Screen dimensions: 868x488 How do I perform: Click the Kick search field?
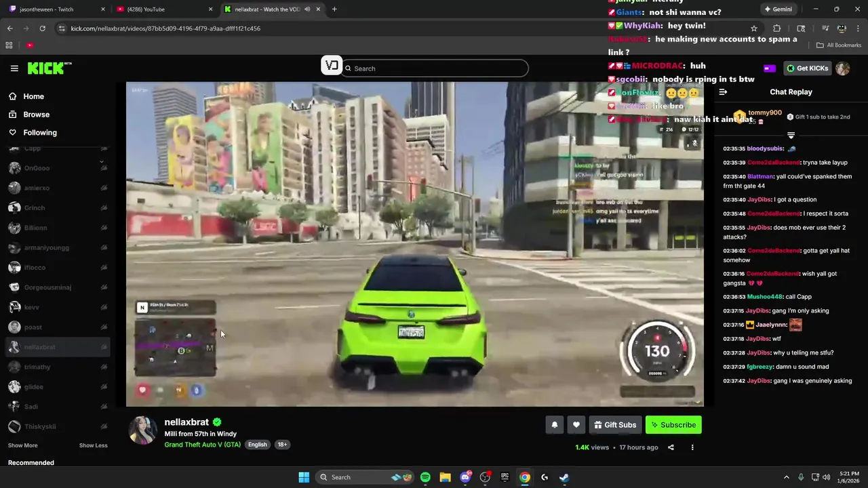(x=435, y=68)
